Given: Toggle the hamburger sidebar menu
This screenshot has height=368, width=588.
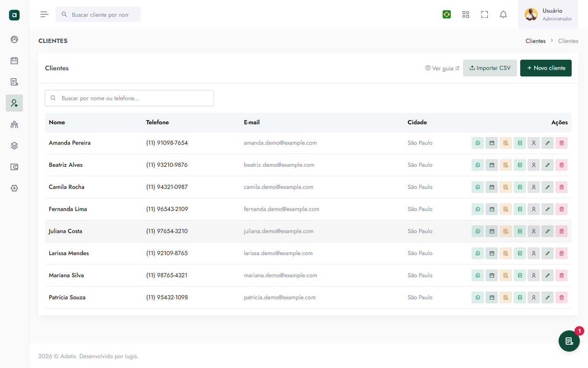Looking at the screenshot, I should (x=45, y=14).
